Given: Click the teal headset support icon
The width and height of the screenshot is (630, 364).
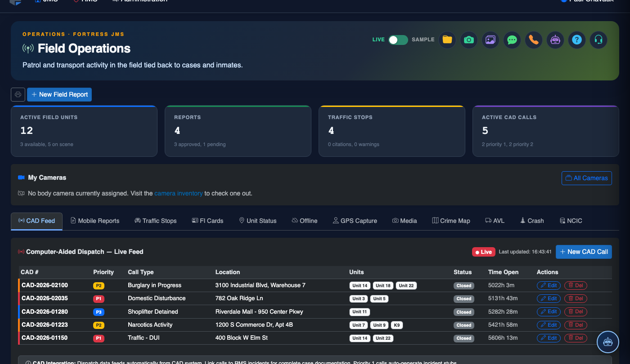Looking at the screenshot, I should pyautogui.click(x=598, y=40).
